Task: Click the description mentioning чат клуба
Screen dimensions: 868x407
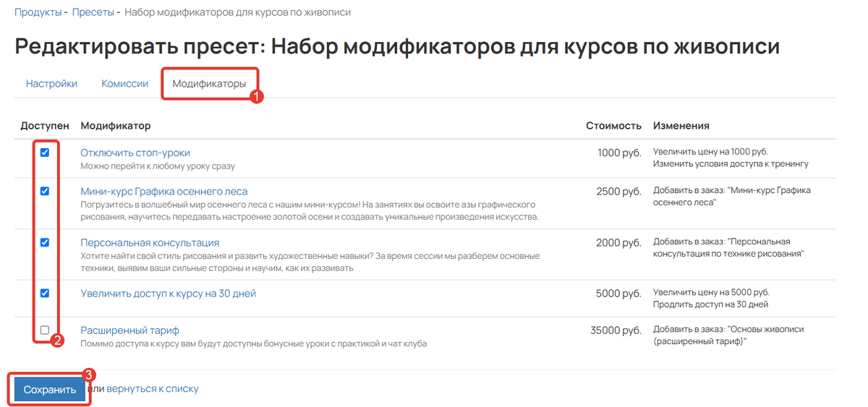Action: 253,344
